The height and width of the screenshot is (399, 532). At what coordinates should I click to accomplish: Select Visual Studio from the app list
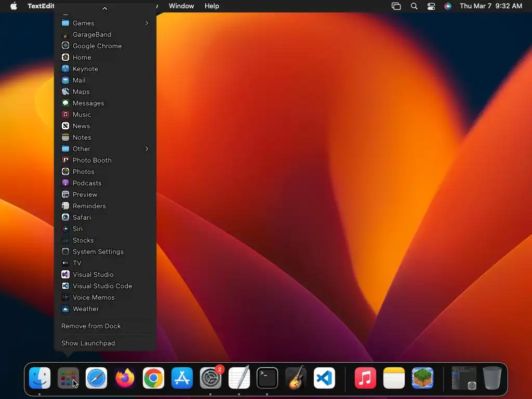[x=105, y=274]
